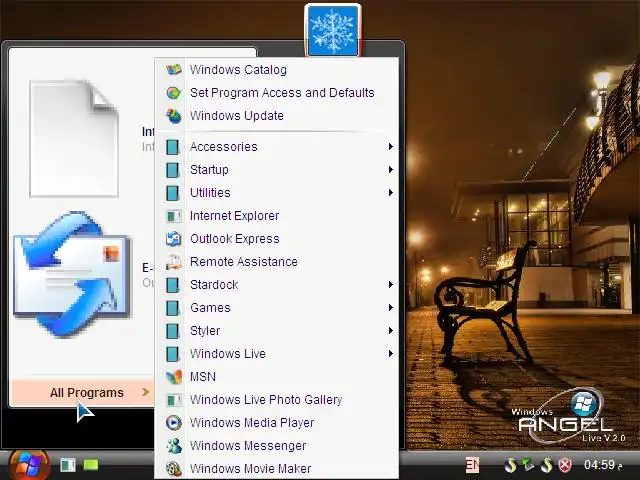The width and height of the screenshot is (640, 480).
Task: Click the large Outlook Express e-mail icon
Action: [72, 274]
